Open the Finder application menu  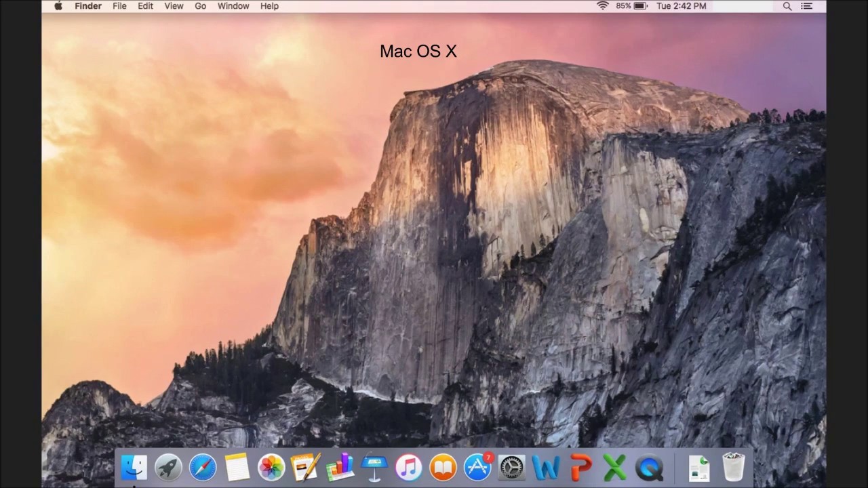(88, 6)
